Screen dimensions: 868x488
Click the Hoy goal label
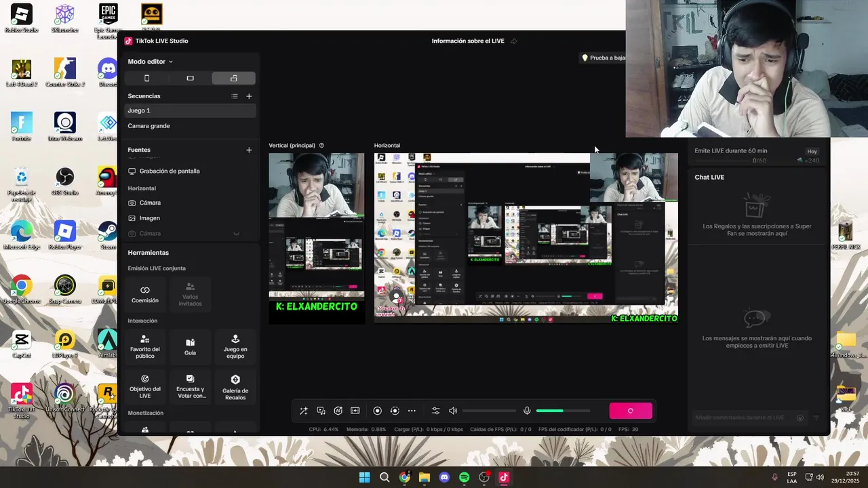point(812,152)
